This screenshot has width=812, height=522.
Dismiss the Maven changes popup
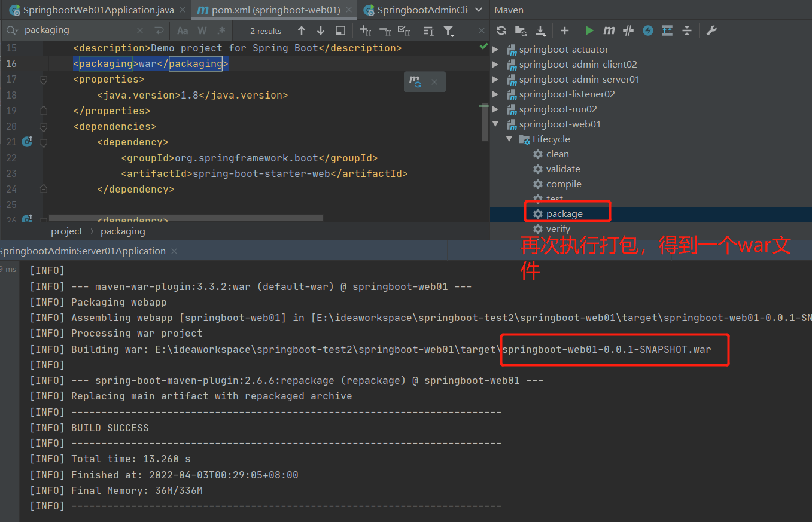click(x=434, y=82)
